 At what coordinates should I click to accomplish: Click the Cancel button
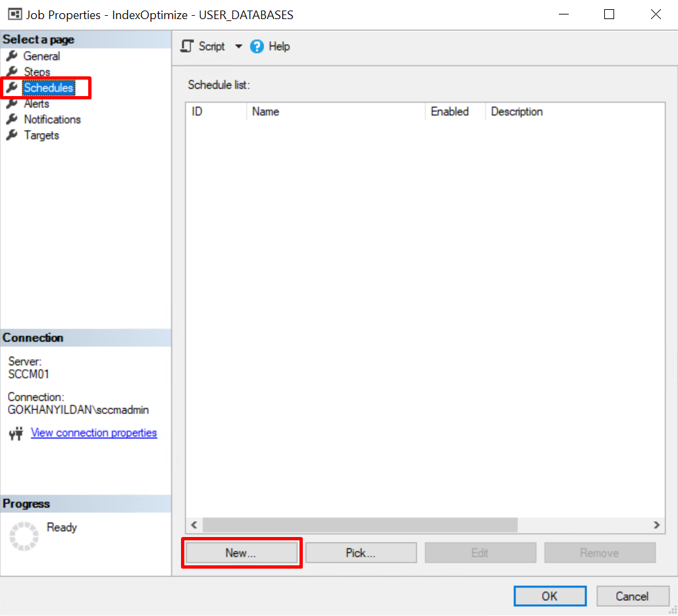(x=633, y=596)
